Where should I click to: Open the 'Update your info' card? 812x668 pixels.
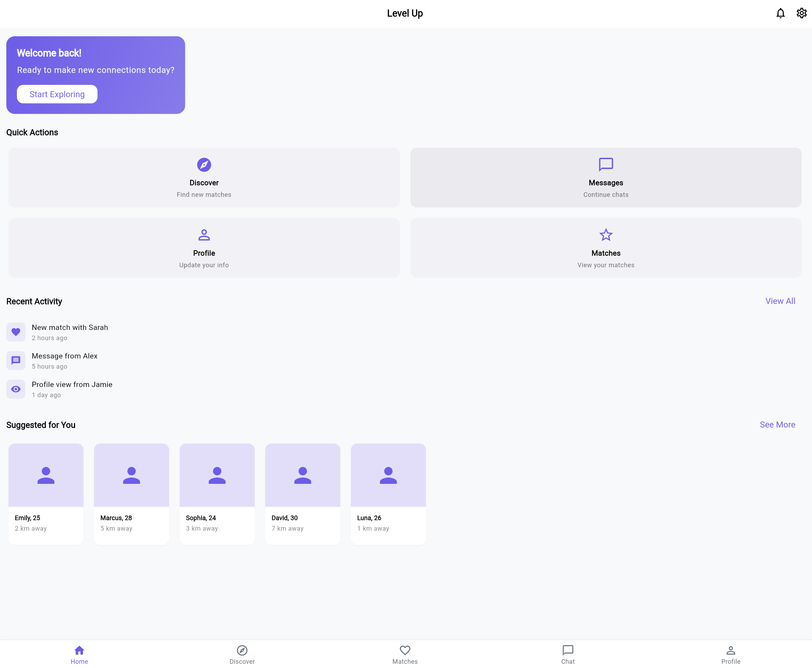[204, 248]
